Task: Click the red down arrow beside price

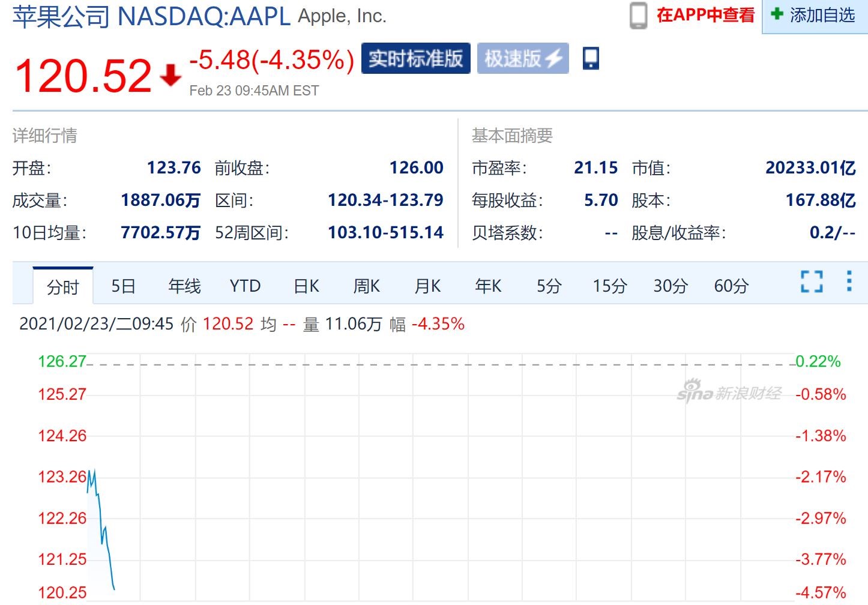Action: click(x=170, y=76)
